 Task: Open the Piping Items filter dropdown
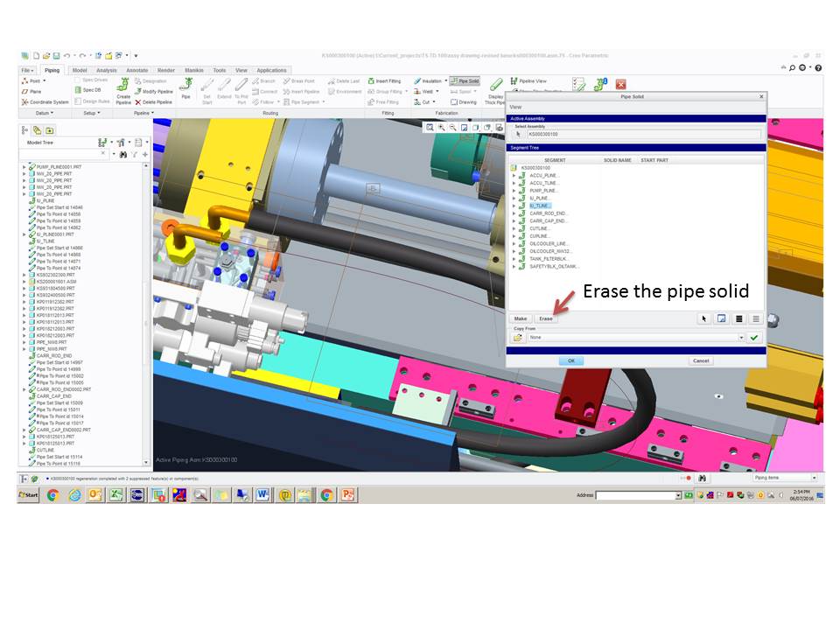(815, 478)
